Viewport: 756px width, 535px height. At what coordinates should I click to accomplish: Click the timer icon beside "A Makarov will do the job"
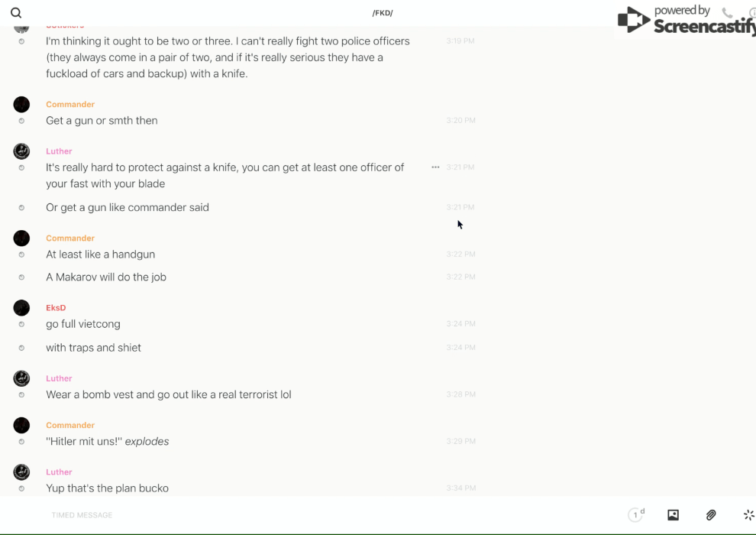click(21, 277)
